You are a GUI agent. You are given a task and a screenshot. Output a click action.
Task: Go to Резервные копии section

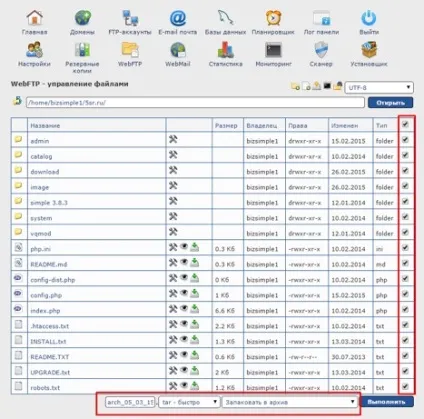82,57
